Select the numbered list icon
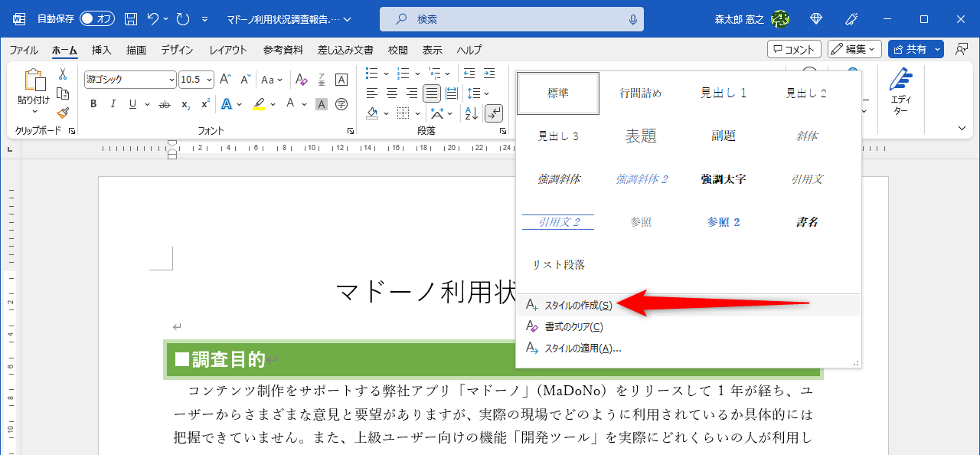 click(x=403, y=73)
